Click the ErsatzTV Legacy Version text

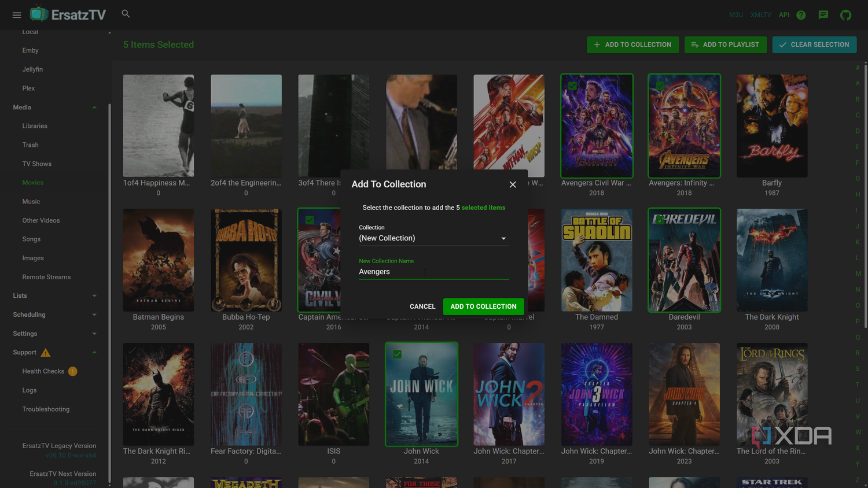point(59,446)
